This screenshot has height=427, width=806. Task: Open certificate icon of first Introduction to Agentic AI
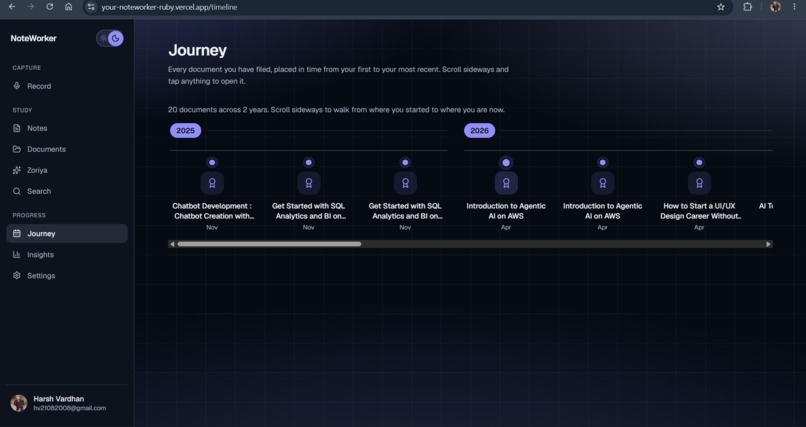[506, 183]
